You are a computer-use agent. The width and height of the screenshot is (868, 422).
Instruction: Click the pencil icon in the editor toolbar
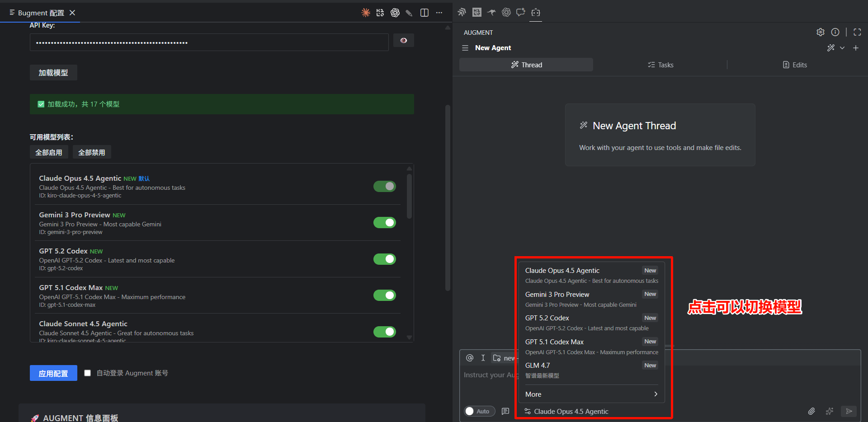(409, 13)
